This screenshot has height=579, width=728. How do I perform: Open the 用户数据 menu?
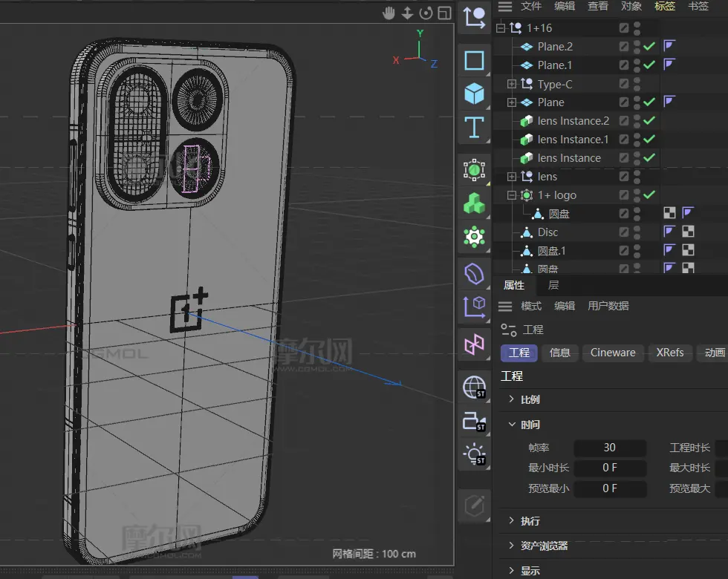pyautogui.click(x=608, y=306)
